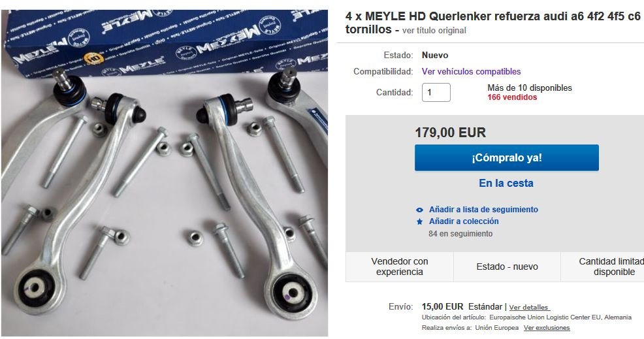The width and height of the screenshot is (644, 339).
Task: Click the ¡Cómpralo ya! button
Action: click(x=506, y=158)
